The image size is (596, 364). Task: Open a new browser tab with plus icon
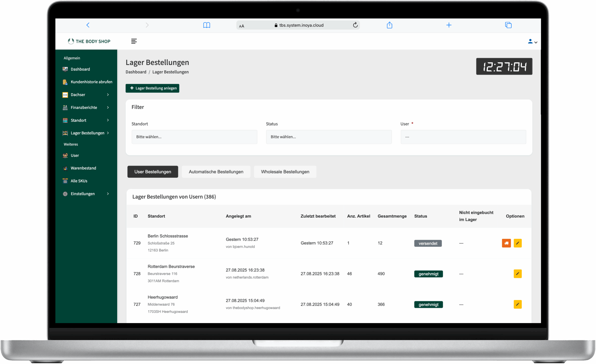click(x=449, y=25)
